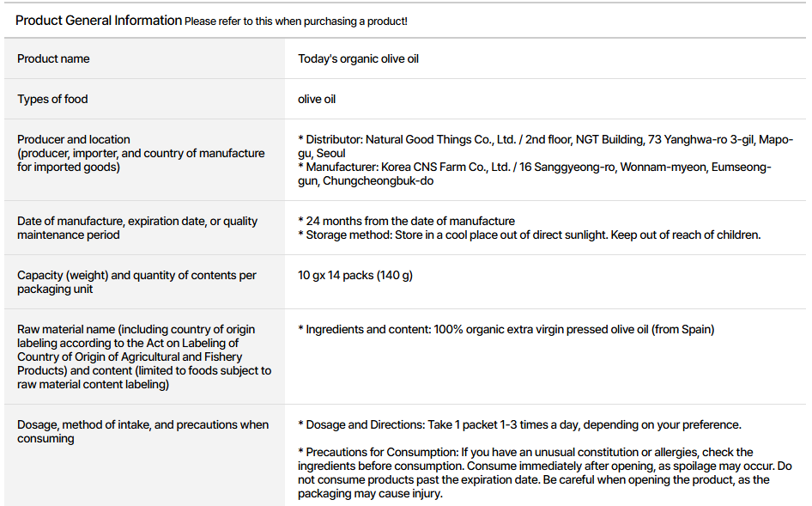Screen dimensions: 812x506
Task: Click the Manufacturer Korea CNS Farm line
Action: pyautogui.click(x=534, y=168)
